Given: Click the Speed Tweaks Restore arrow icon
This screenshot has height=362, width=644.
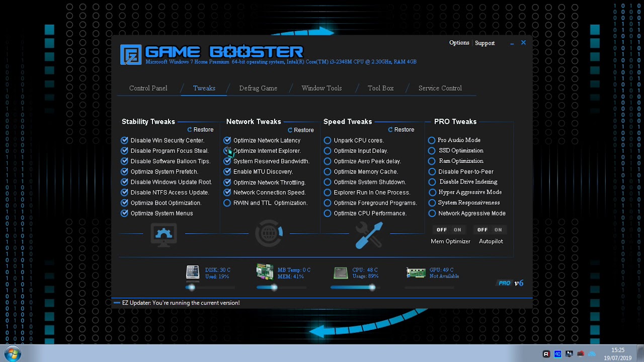Looking at the screenshot, I should tap(390, 130).
